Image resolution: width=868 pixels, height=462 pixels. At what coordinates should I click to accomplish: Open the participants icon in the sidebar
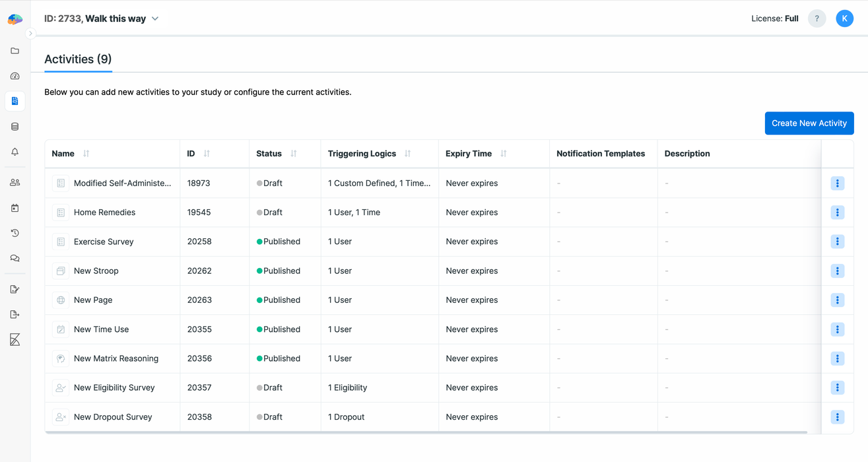pyautogui.click(x=15, y=182)
